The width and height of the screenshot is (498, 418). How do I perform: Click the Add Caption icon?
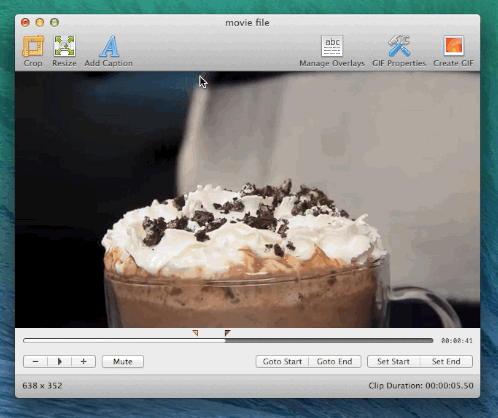tap(109, 46)
